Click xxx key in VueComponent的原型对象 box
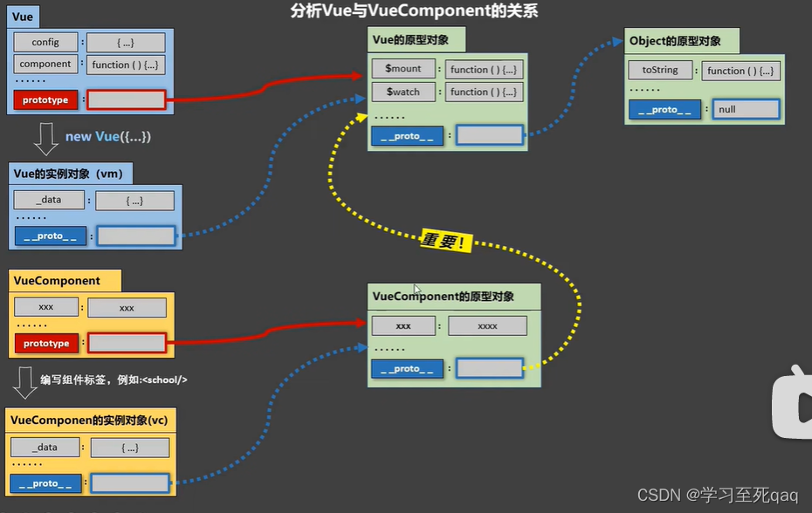Image resolution: width=812 pixels, height=513 pixels. tap(403, 326)
